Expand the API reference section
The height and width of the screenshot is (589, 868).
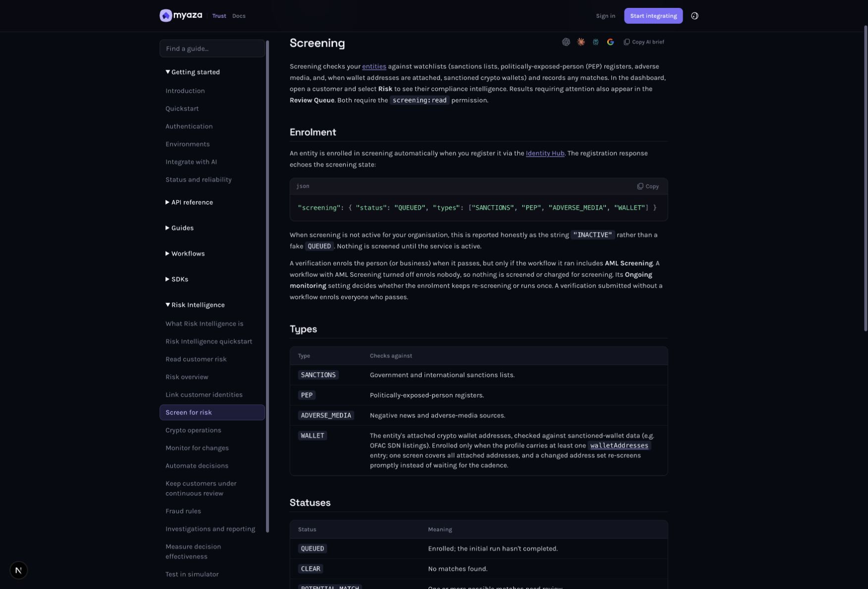coord(189,202)
